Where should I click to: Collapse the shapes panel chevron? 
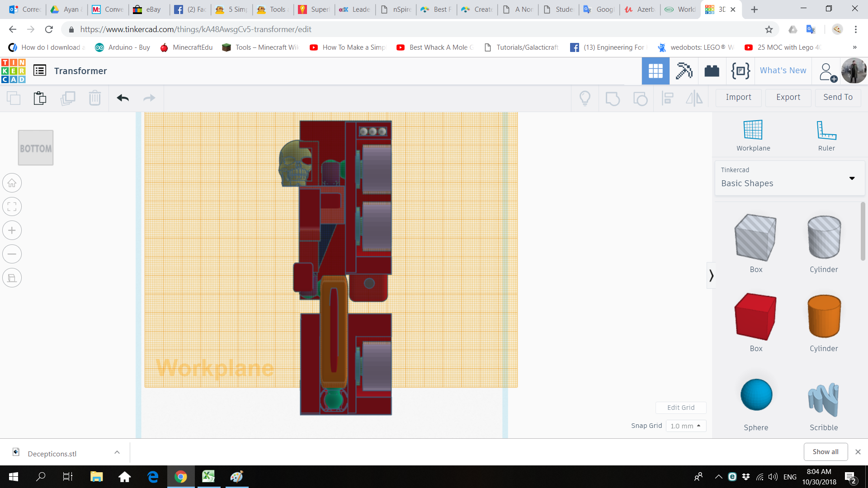tap(711, 275)
